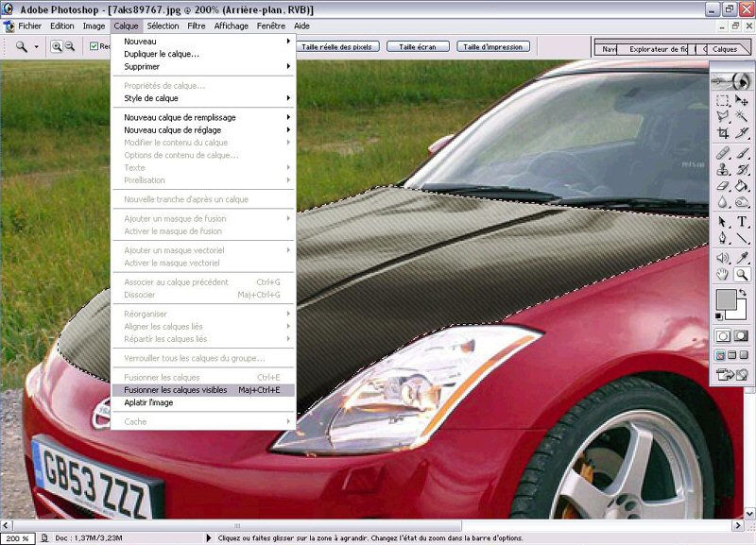
Task: Click the Taille réelle des pixels button
Action: tap(336, 46)
